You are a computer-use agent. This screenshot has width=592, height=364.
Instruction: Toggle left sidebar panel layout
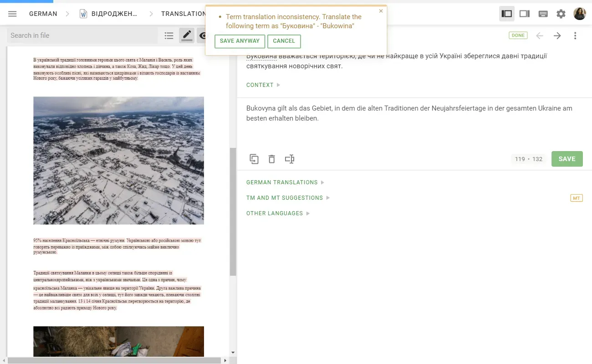coord(506,14)
